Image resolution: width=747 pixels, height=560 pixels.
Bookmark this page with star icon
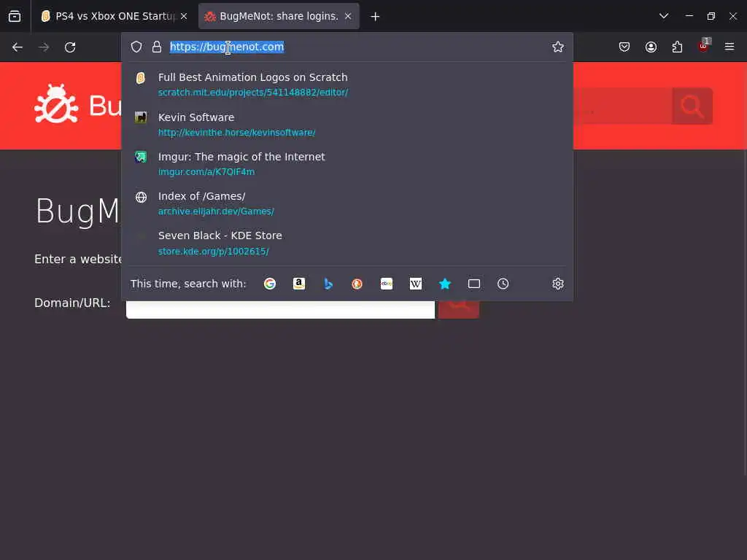558,47
